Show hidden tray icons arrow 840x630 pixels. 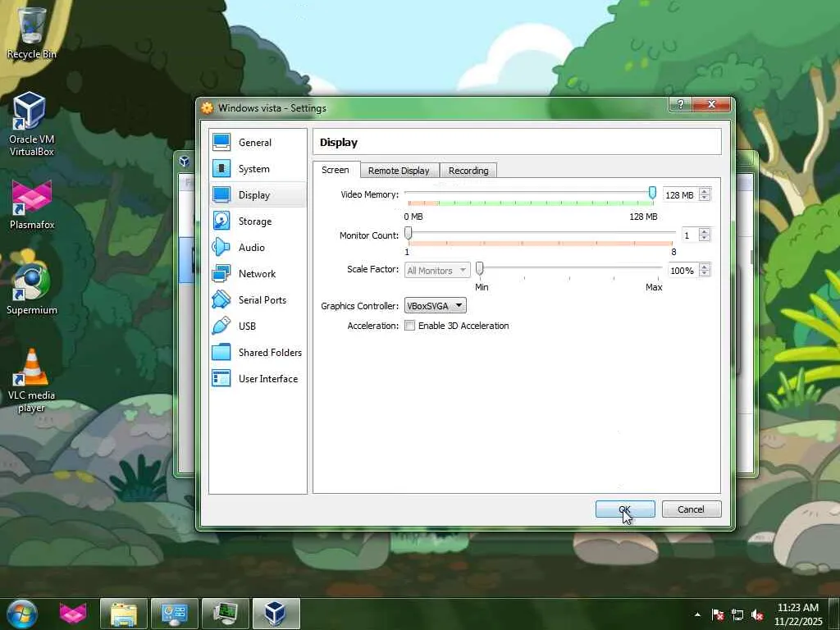[697, 614]
